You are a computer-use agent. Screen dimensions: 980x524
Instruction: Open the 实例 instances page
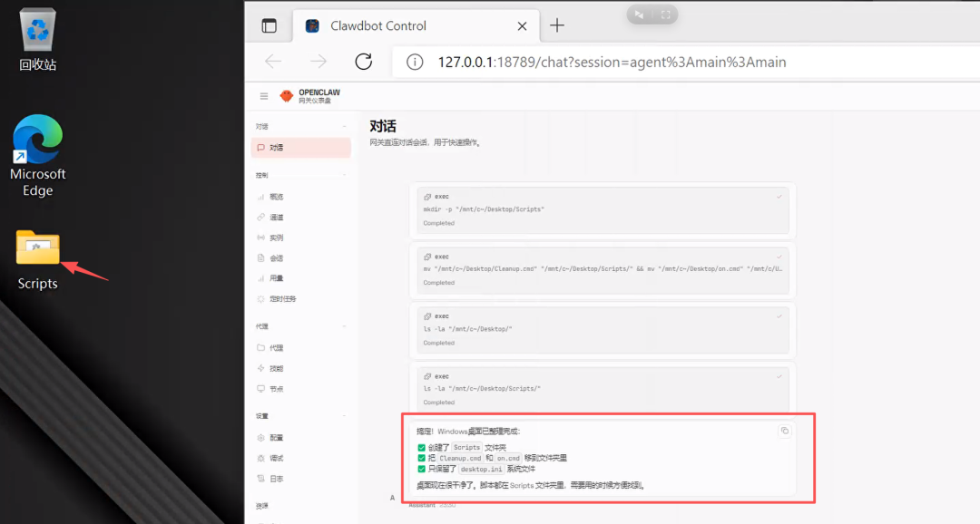300,238
